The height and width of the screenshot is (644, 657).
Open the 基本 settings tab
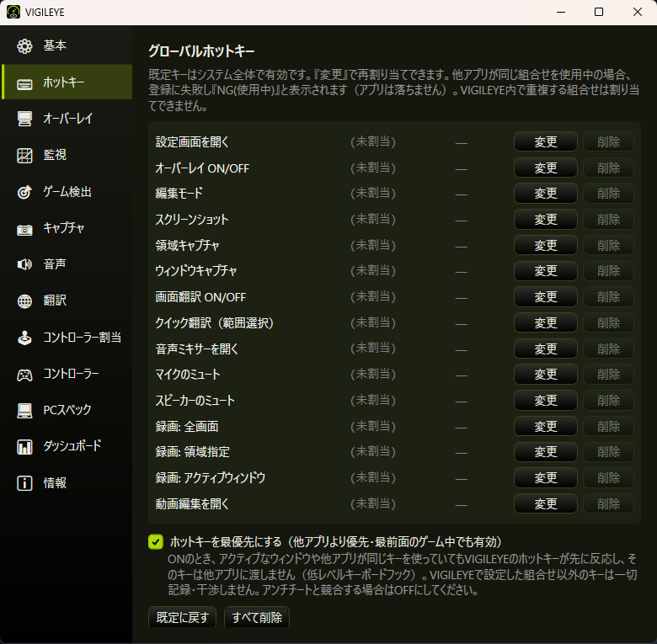point(67,45)
